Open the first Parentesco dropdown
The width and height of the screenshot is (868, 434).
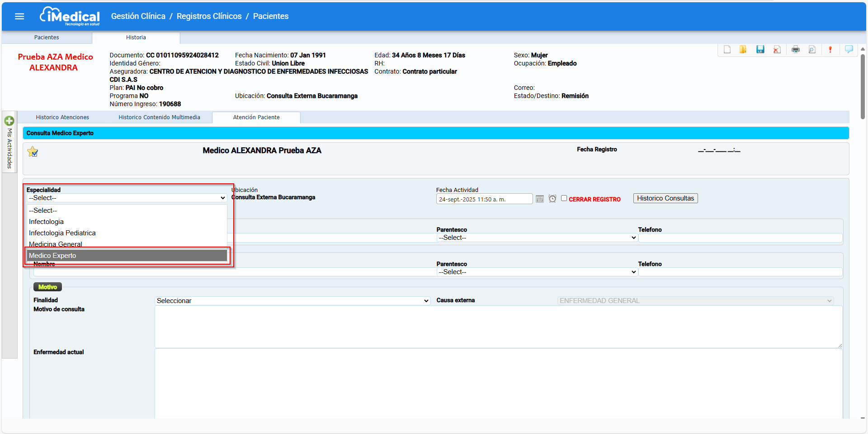[537, 238]
